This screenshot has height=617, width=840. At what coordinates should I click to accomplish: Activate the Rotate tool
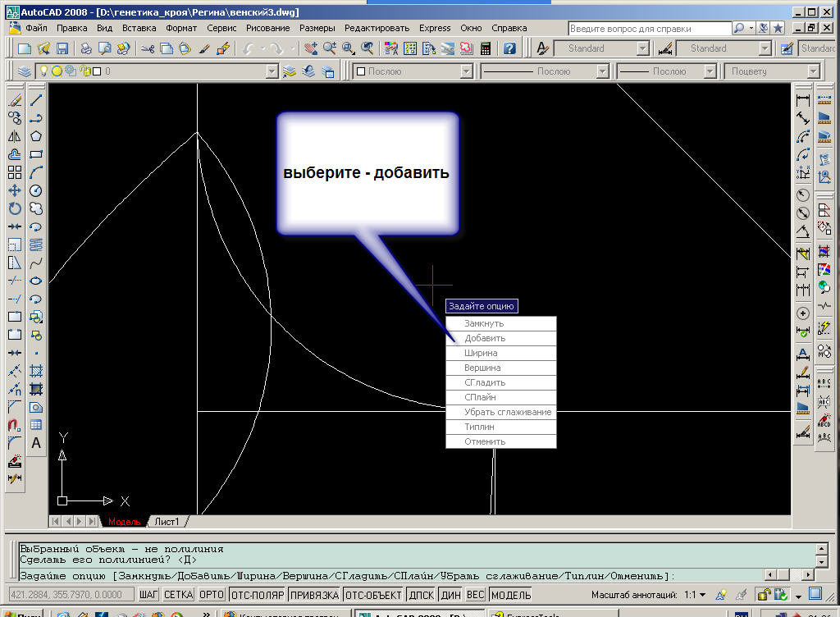15,208
